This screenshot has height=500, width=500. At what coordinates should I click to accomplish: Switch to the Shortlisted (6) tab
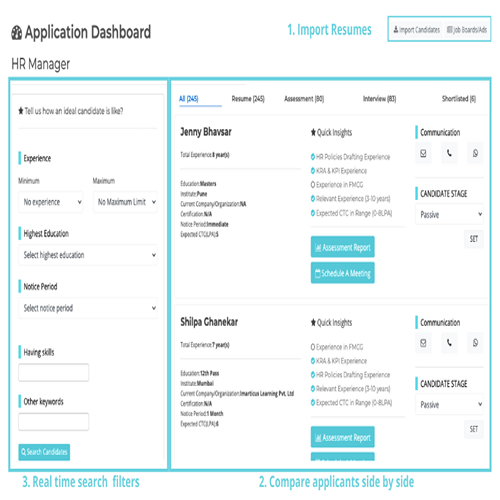point(459,99)
